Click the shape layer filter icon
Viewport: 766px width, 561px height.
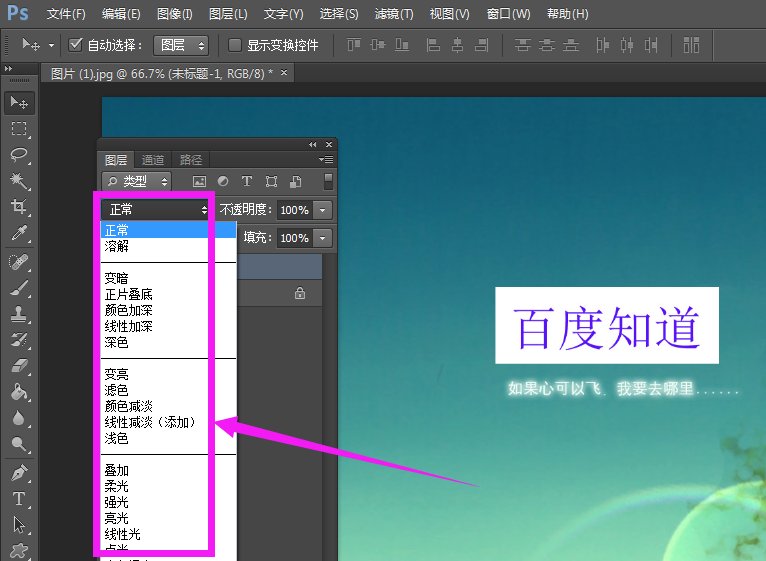click(271, 182)
